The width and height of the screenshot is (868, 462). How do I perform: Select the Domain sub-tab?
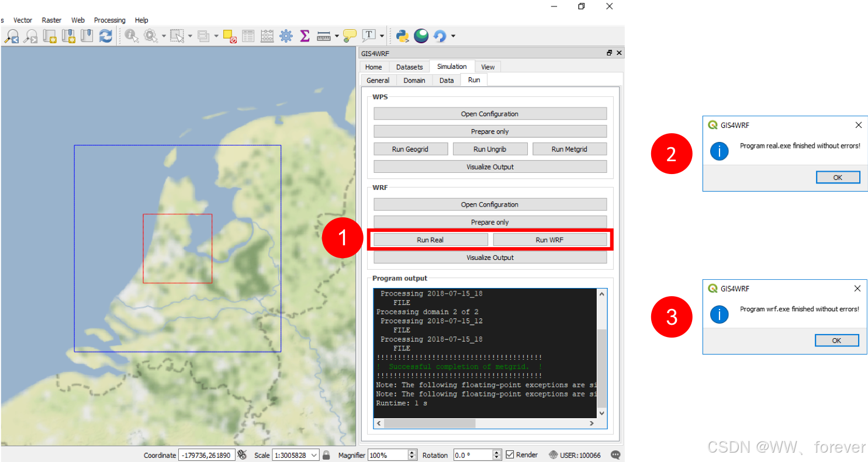click(414, 81)
